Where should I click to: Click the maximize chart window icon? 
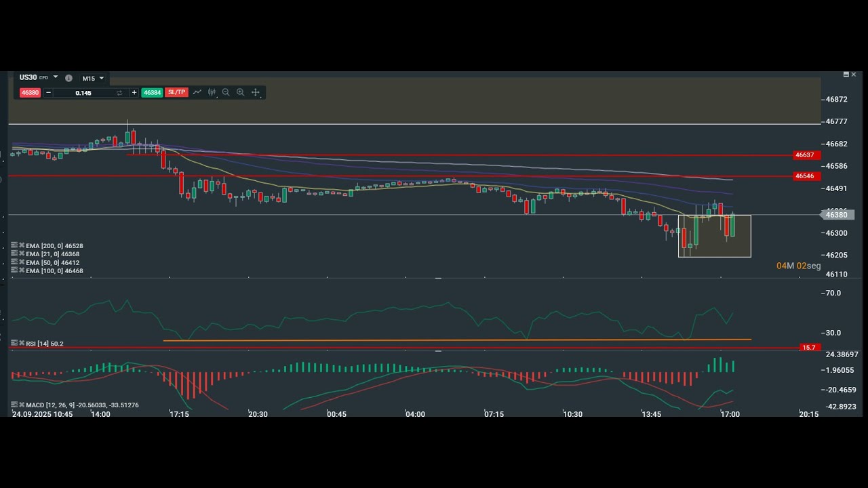(846, 74)
